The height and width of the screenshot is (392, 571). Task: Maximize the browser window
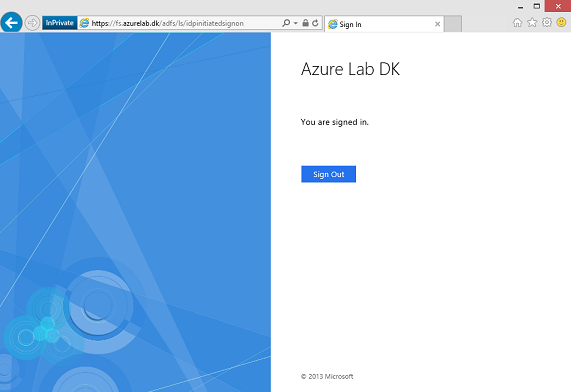(537, 6)
